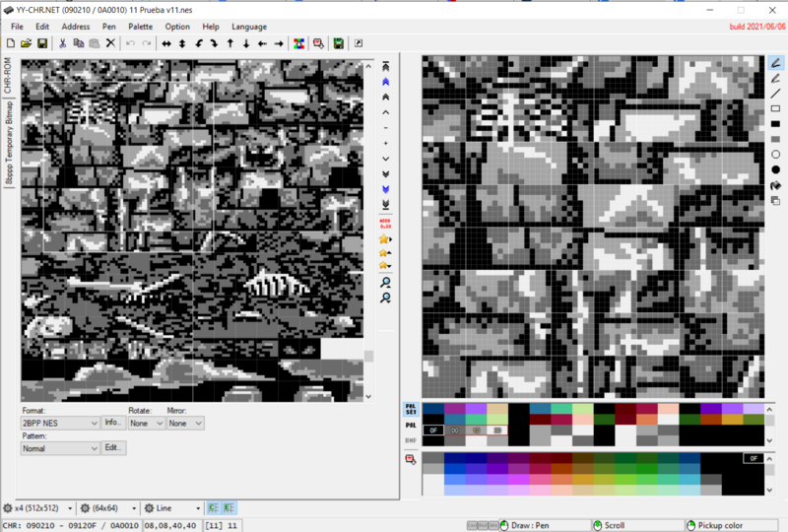Flip the selection vertically

click(x=182, y=43)
